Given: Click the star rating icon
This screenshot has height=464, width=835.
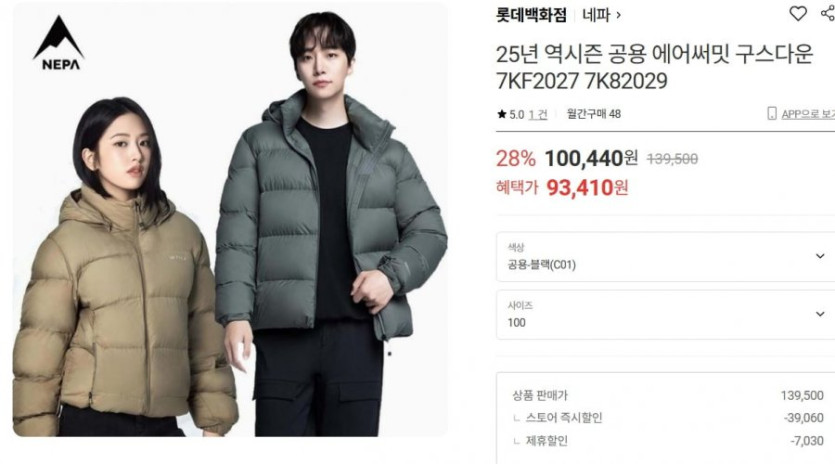Looking at the screenshot, I should 501,114.
